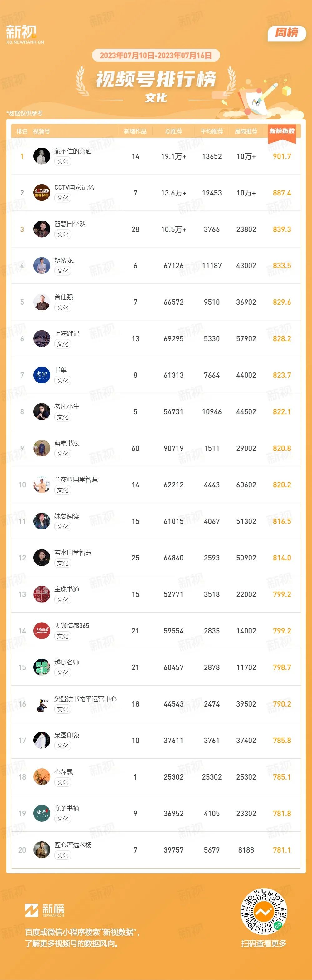
Task: Click the CCTV国家记忆 avatar icon
Action: (x=42, y=193)
